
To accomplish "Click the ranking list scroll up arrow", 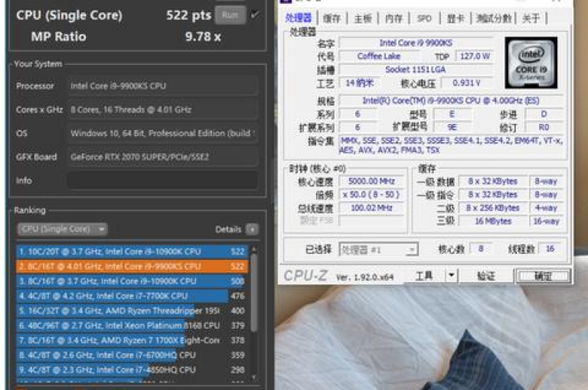I will (254, 249).
